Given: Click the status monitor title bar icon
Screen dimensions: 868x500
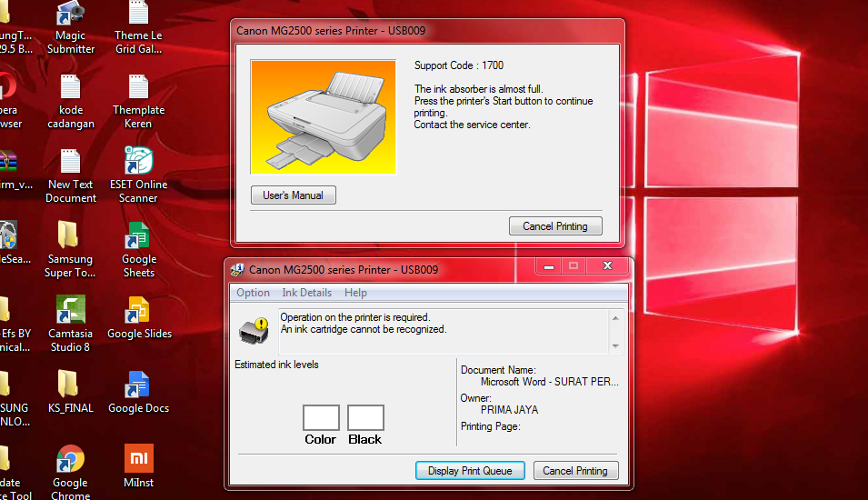Looking at the screenshot, I should point(237,270).
